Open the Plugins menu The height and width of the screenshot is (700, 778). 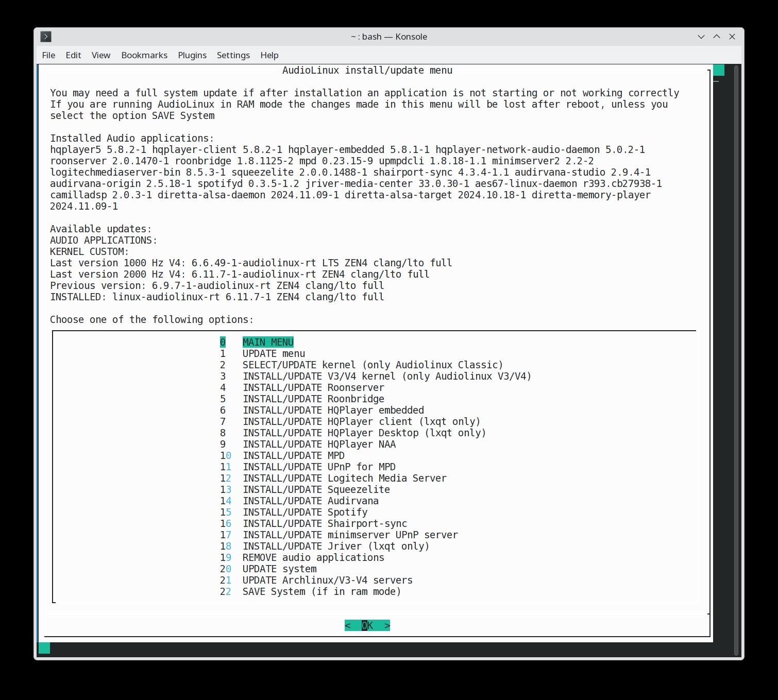tap(192, 55)
